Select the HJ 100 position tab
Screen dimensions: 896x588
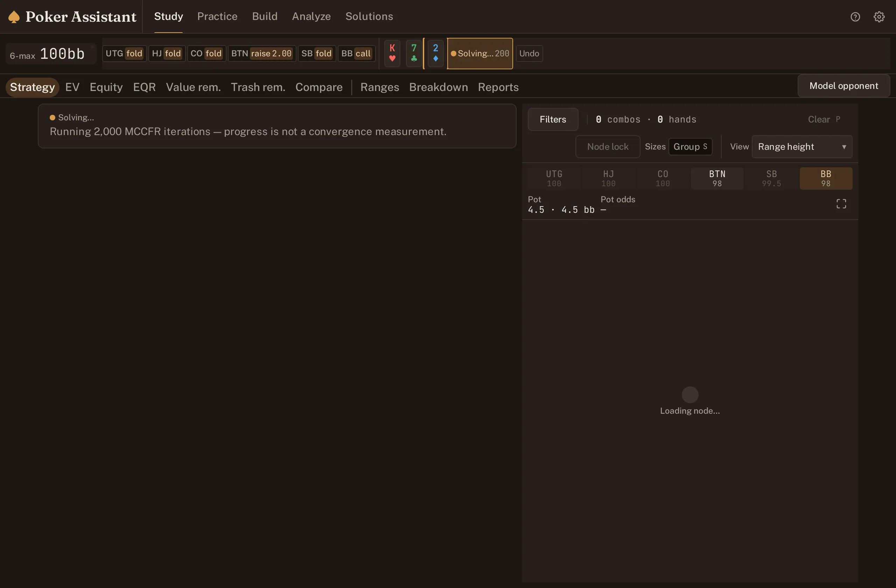pos(608,178)
